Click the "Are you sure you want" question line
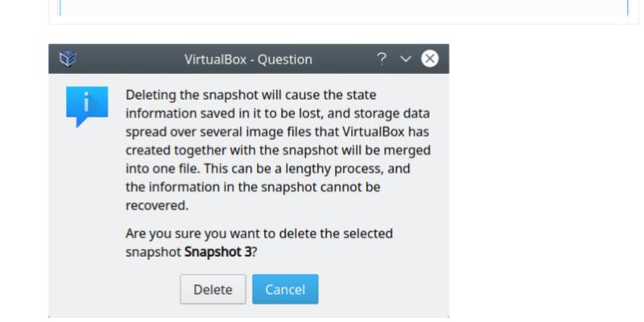The image size is (644, 322). pyautogui.click(x=258, y=233)
